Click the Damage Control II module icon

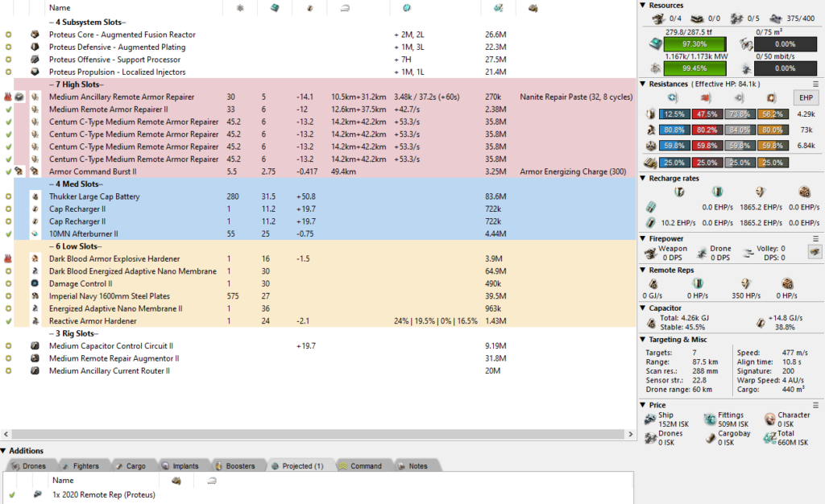(x=35, y=283)
